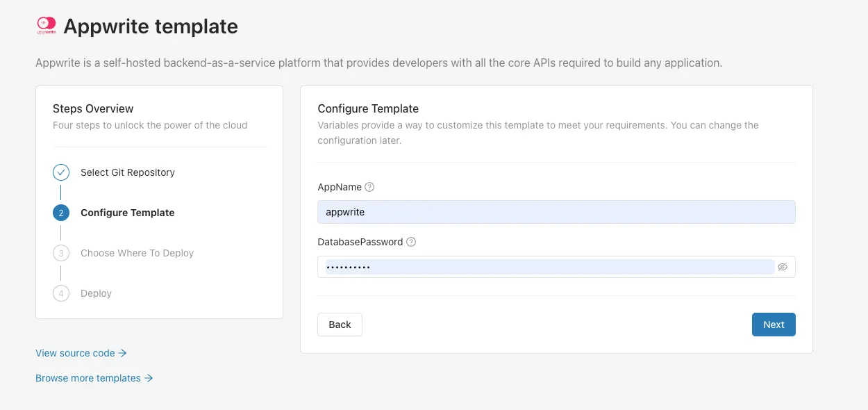Click the Appwrite logo icon
Image resolution: width=868 pixels, height=410 pixels.
46,26
